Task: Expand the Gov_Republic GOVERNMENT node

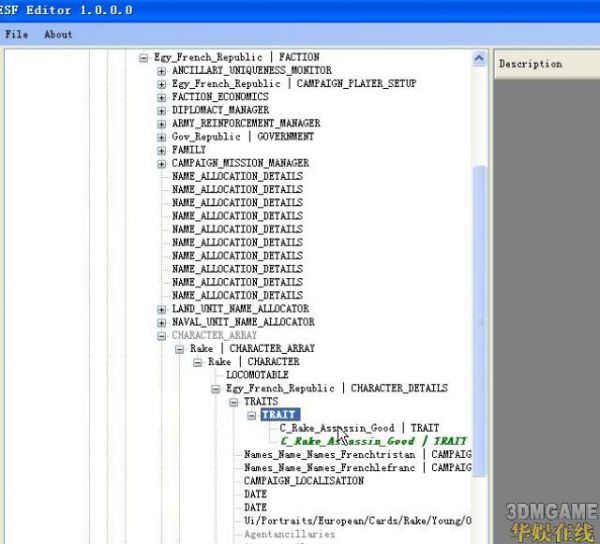Action: pyautogui.click(x=162, y=137)
